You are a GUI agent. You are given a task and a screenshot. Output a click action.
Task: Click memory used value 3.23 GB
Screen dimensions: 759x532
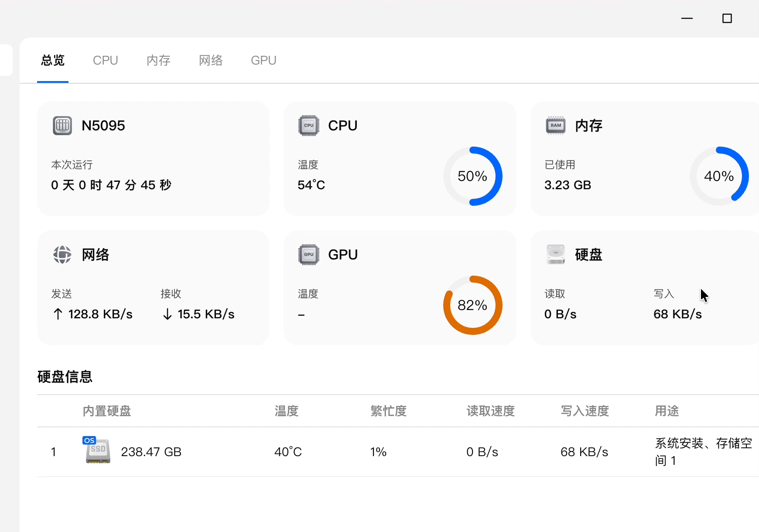[568, 185]
